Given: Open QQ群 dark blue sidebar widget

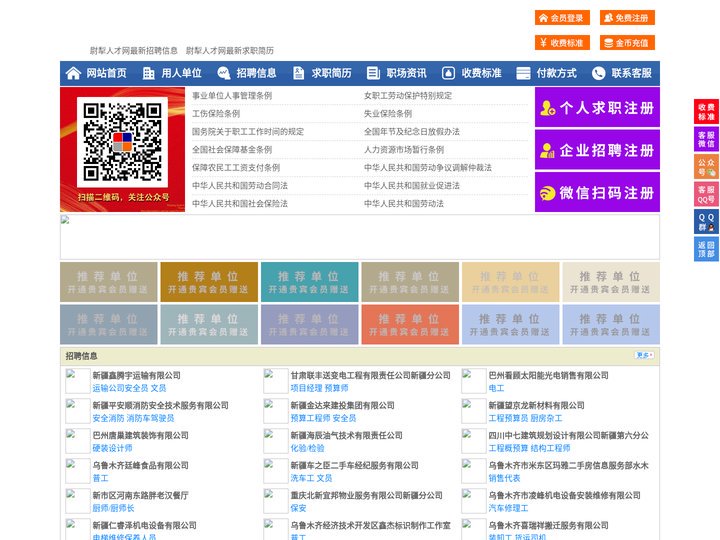Looking at the screenshot, I should [x=706, y=222].
